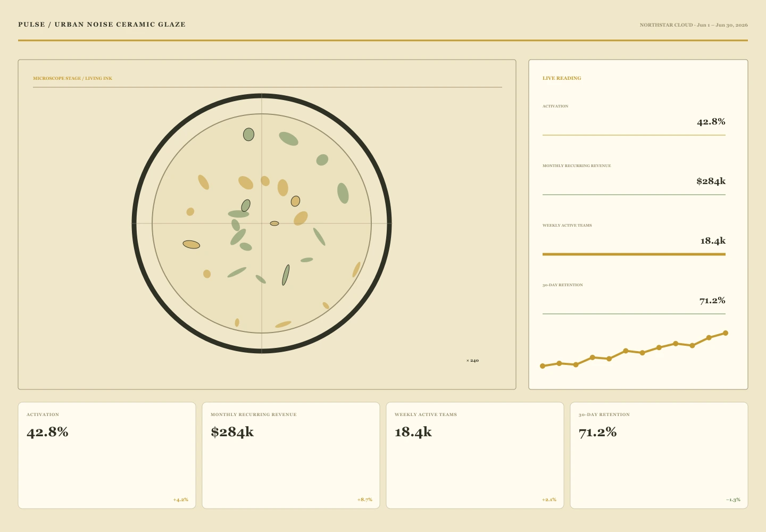The image size is (766, 532).
Task: Click "30-DAY RETENTION" label on the bottom card
Action: pyautogui.click(x=604, y=414)
